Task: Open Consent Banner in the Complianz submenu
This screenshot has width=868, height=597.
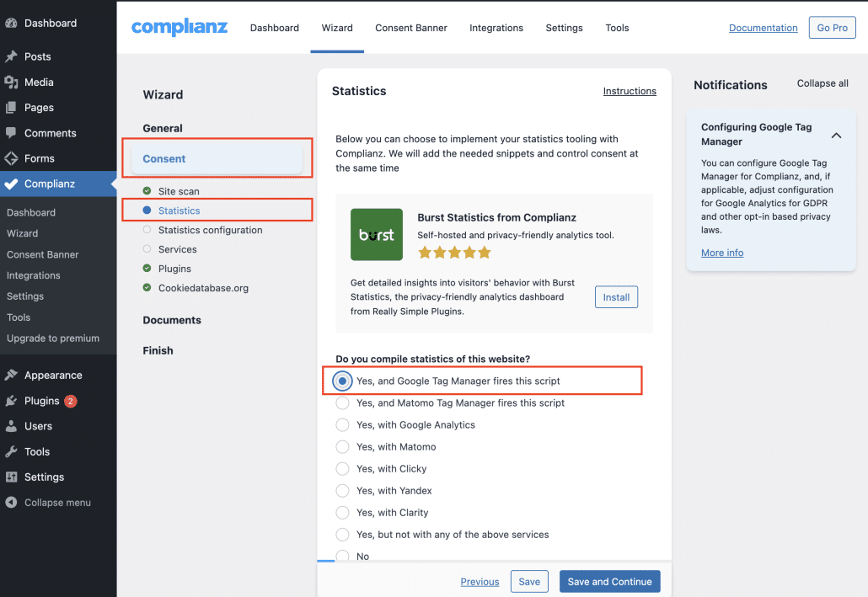Action: point(43,254)
